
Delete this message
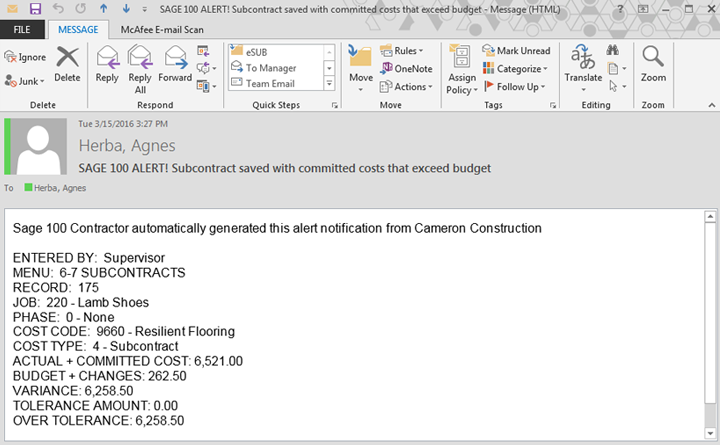[68, 64]
